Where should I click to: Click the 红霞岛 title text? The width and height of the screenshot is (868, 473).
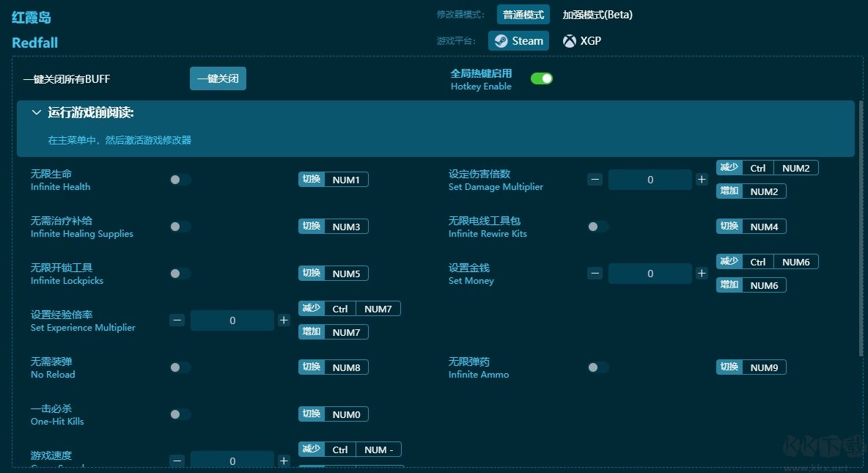click(32, 17)
